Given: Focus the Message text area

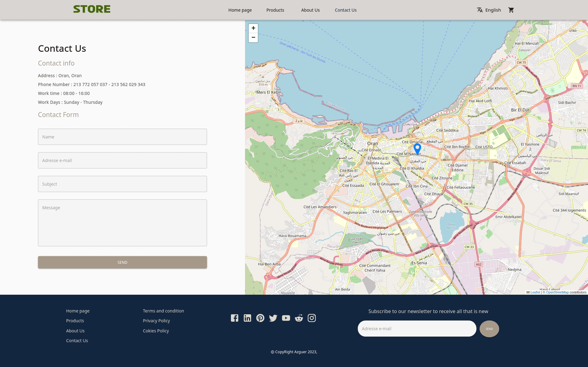Looking at the screenshot, I should tap(123, 223).
